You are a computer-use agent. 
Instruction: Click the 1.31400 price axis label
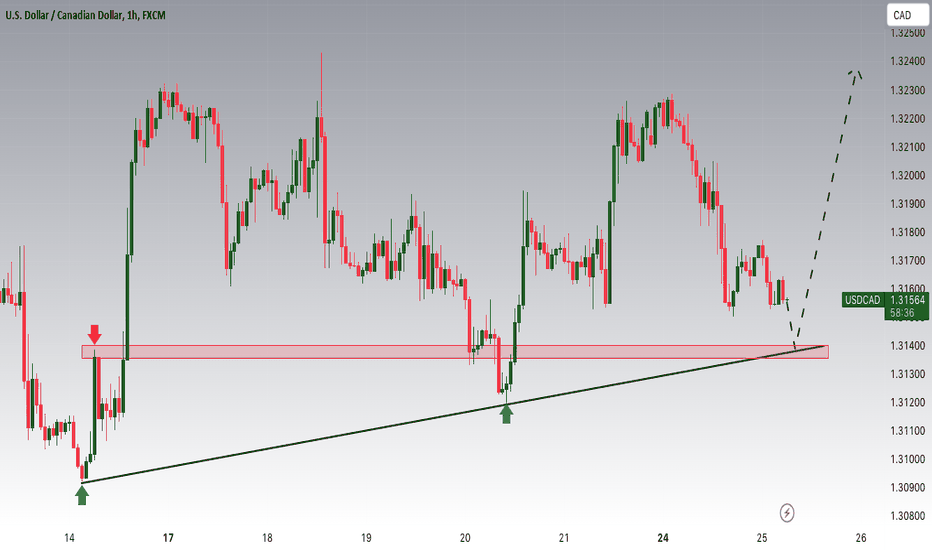[908, 345]
